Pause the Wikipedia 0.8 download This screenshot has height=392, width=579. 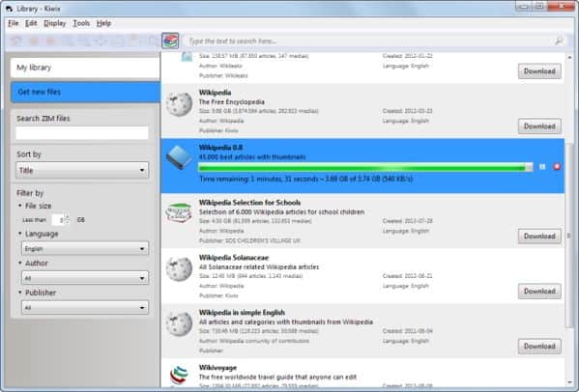(x=542, y=167)
